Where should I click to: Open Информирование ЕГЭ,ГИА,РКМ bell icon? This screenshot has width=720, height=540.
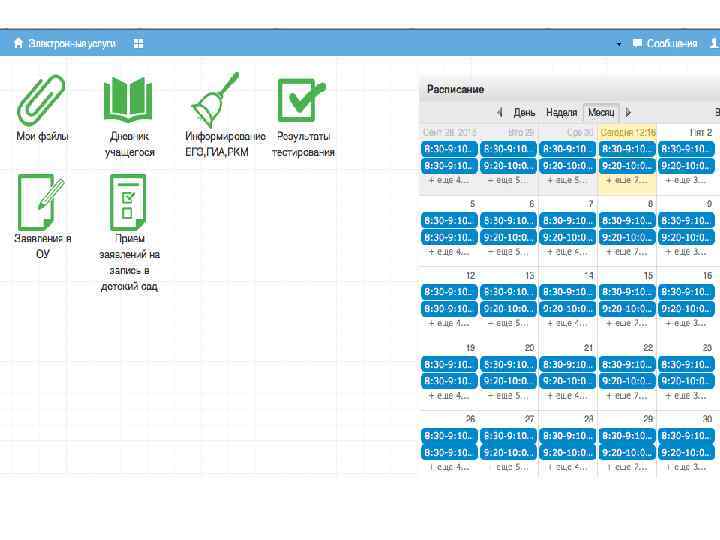click(x=216, y=100)
